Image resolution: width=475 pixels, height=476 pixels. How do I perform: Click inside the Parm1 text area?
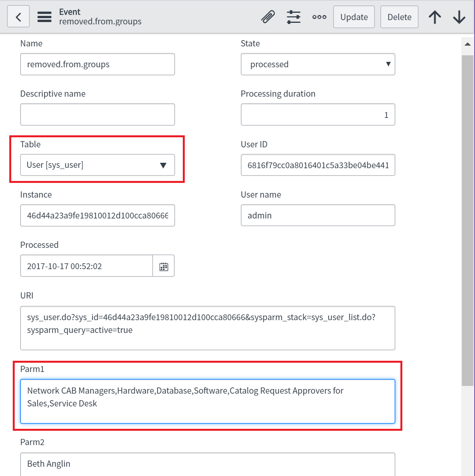208,401
